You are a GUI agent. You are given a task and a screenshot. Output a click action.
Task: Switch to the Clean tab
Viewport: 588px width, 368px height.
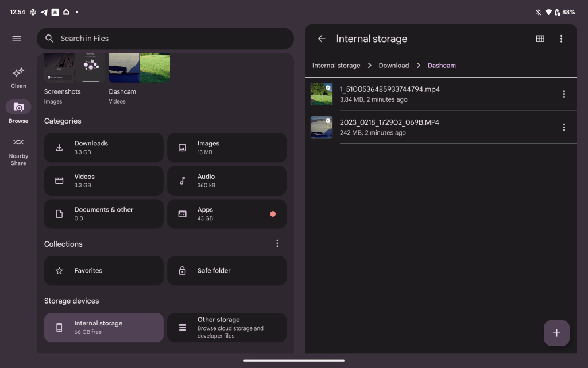point(18,78)
